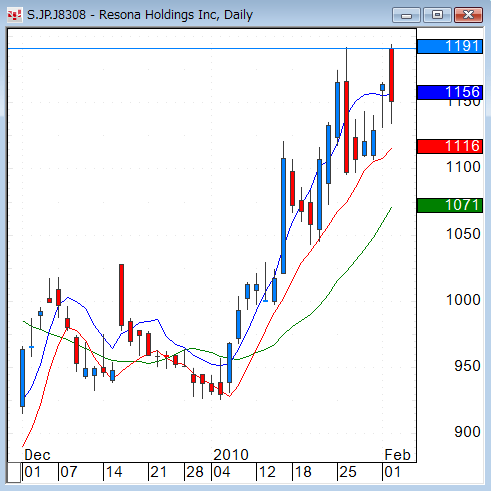Screen dimensions: 491x491
Task: Click the horizontal blue price line at 1191
Action: pyautogui.click(x=212, y=49)
